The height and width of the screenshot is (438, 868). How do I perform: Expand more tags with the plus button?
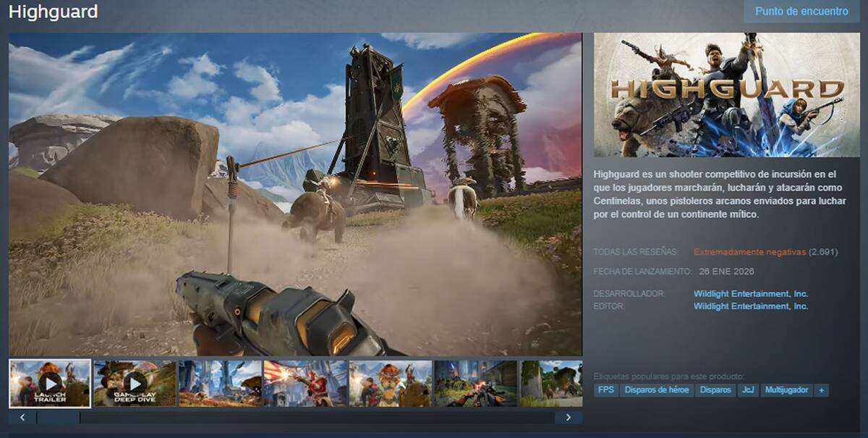(x=821, y=390)
